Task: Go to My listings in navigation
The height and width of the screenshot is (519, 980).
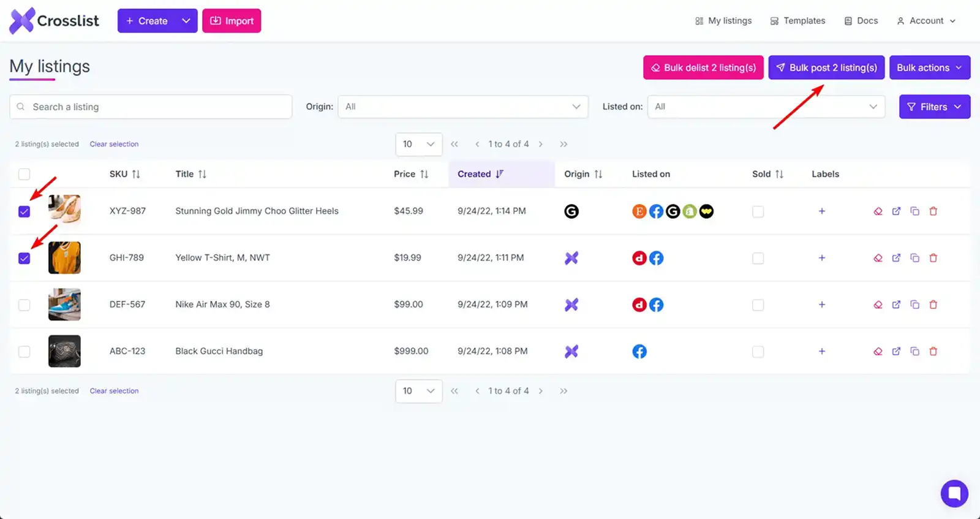Action: 723,21
